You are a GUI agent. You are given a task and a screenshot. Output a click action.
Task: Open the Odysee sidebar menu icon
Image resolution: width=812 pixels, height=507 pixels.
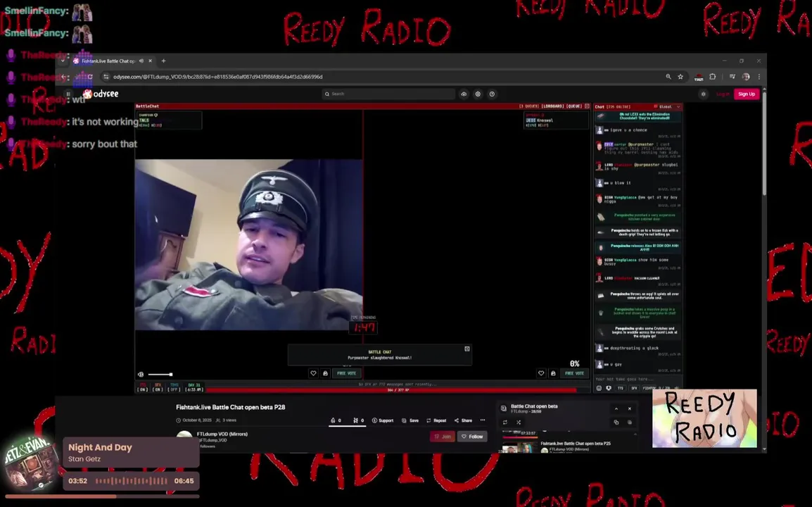[68, 94]
